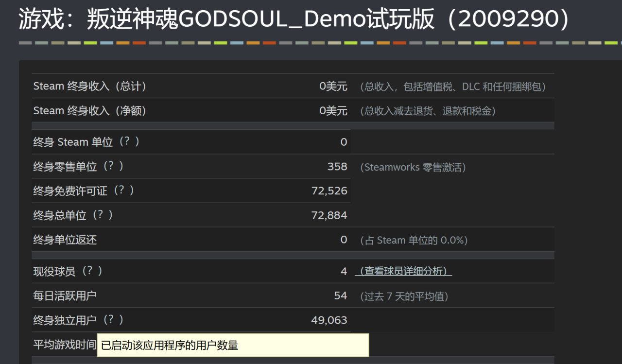Click the 0美元 value in the 总计 row
Image resolution: width=622 pixels, height=364 pixels.
333,87
